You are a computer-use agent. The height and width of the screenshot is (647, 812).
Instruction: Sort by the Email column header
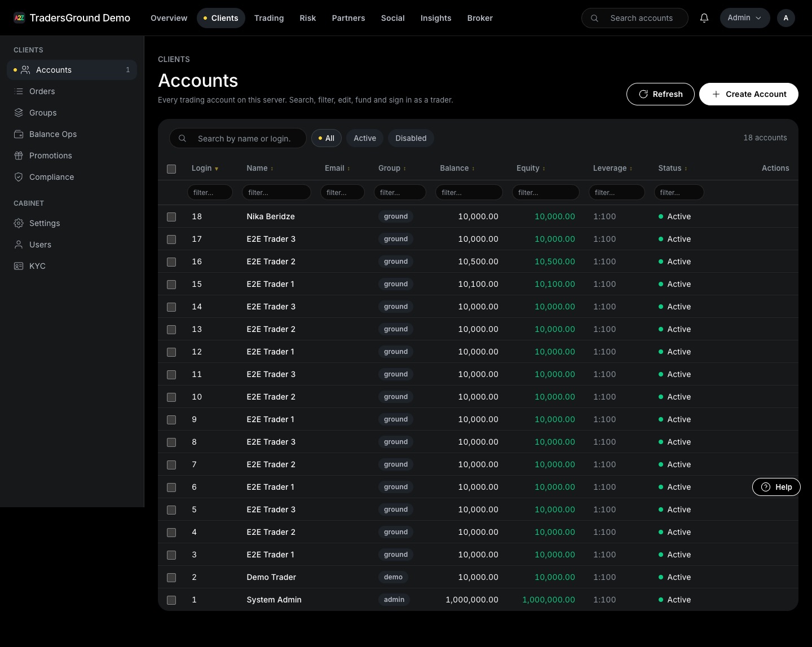[x=337, y=168]
